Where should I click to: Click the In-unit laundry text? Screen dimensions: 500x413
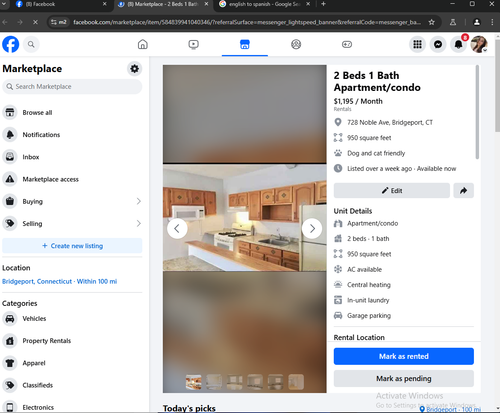pos(368,300)
